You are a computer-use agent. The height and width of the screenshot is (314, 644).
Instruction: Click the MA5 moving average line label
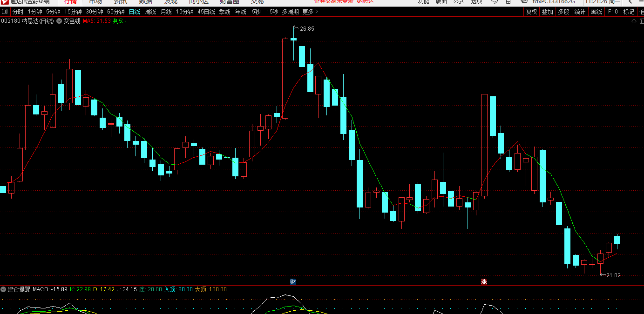coord(97,21)
